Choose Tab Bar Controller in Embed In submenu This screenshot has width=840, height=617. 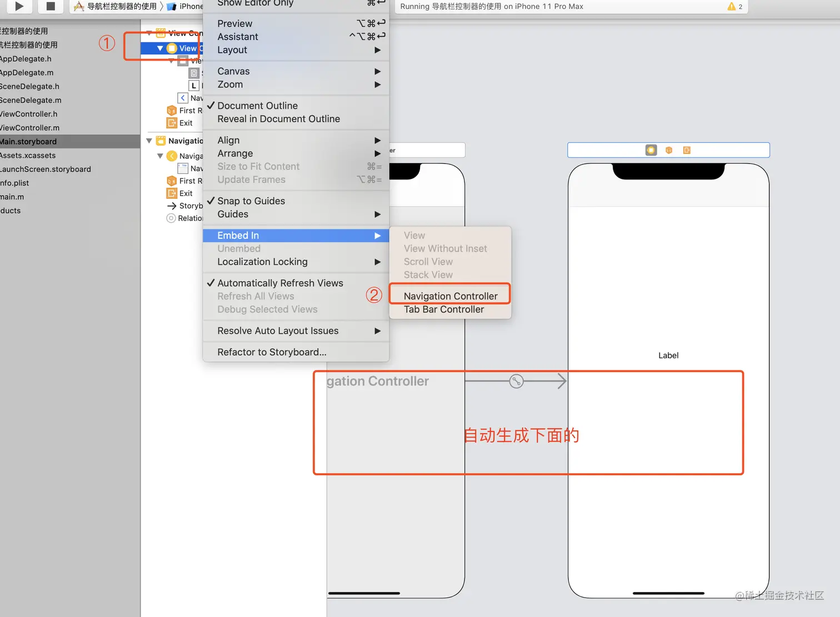click(450, 309)
